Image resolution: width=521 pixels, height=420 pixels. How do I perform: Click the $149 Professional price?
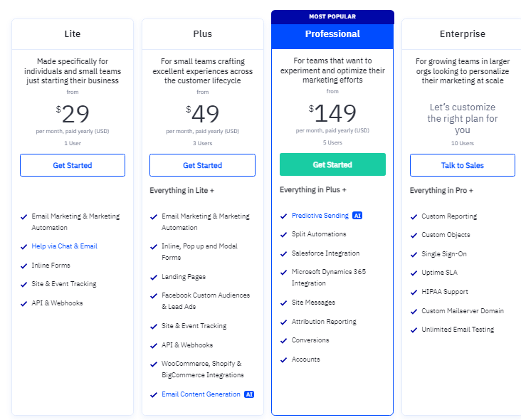pos(332,113)
